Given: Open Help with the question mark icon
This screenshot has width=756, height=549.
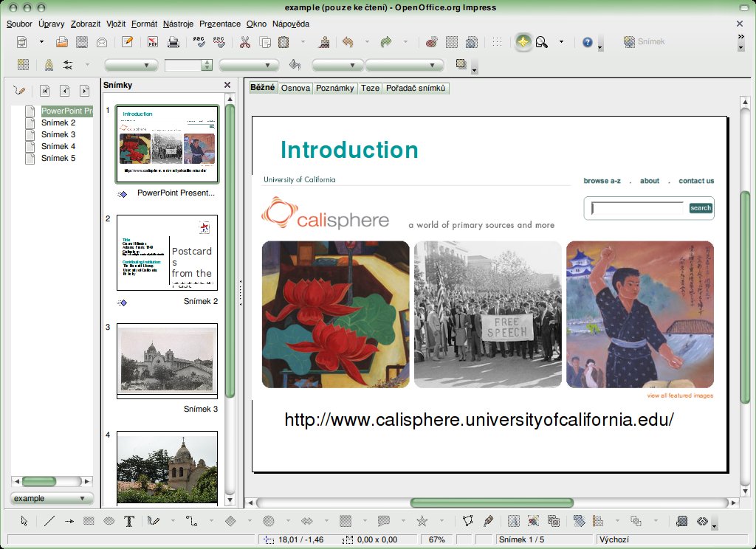Looking at the screenshot, I should point(587,42).
